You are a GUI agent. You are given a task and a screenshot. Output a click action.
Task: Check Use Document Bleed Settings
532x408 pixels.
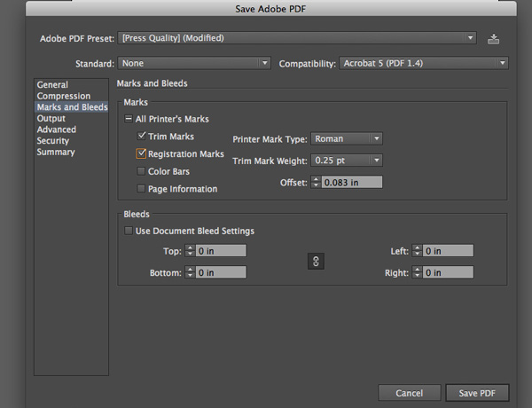coord(129,231)
